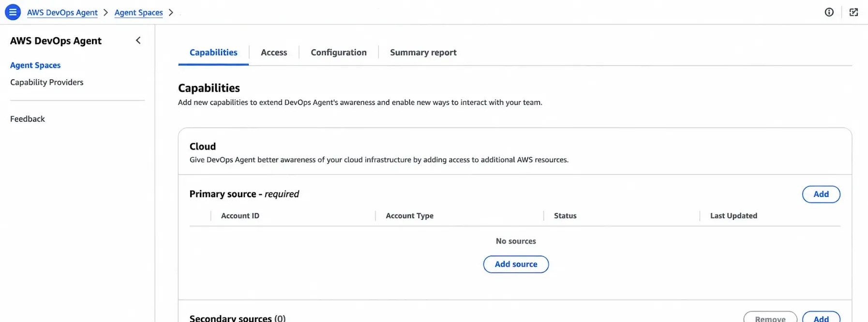Screen dimensions: 868x322
Task: Open Capability Providers in sidebar
Action: 47,82
